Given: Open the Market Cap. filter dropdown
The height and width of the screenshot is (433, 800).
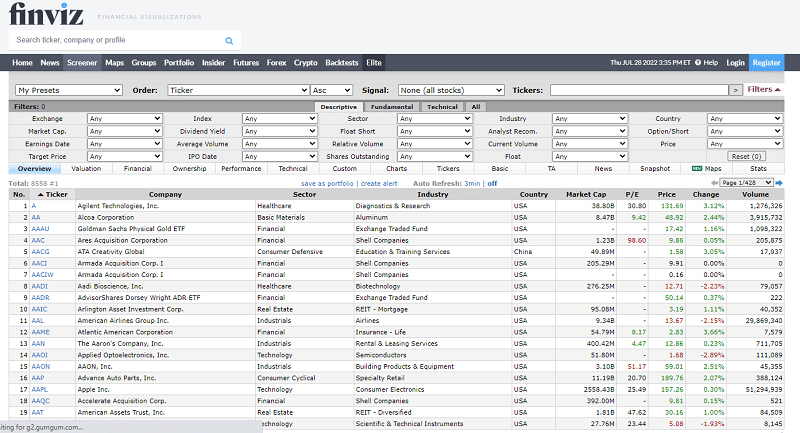Looking at the screenshot, I should click(125, 131).
